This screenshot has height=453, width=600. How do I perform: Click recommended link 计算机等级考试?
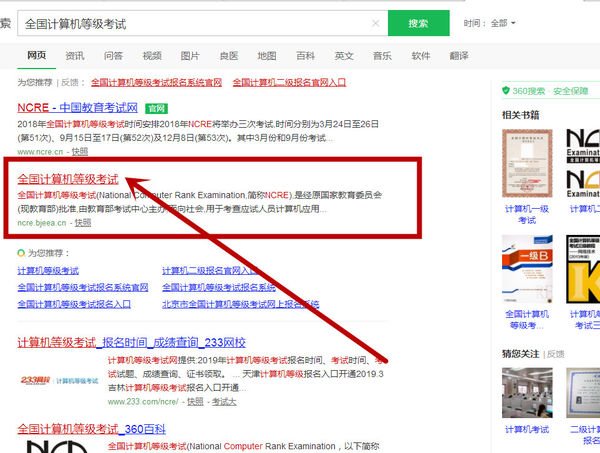[x=48, y=270]
